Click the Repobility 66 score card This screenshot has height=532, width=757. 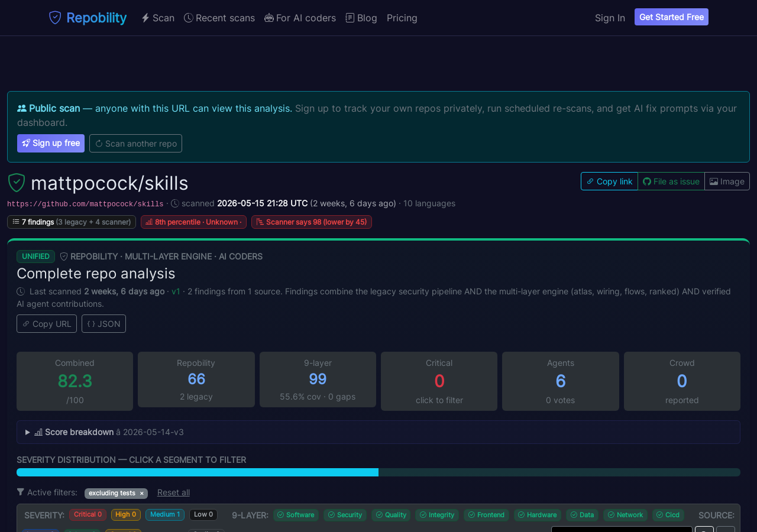click(x=196, y=379)
